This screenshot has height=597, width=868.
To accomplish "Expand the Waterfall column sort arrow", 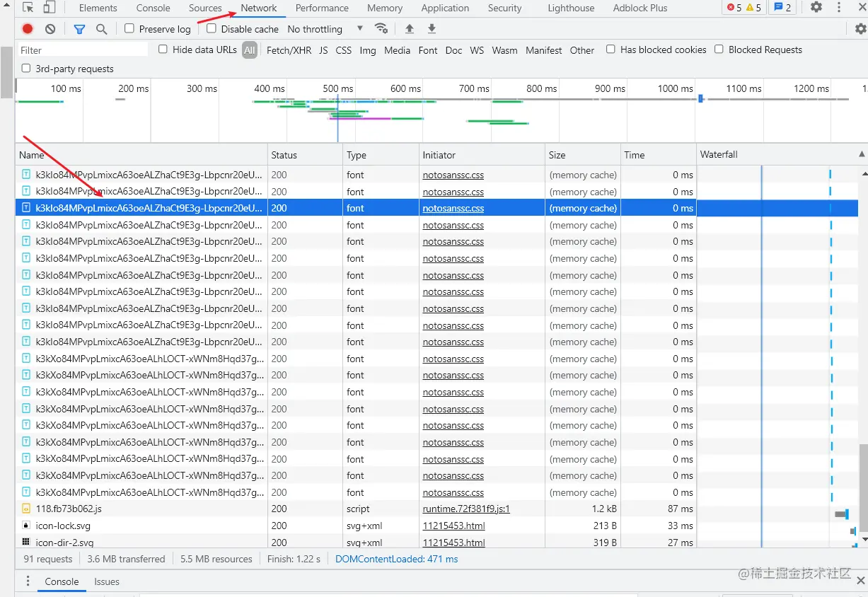I will coord(862,154).
